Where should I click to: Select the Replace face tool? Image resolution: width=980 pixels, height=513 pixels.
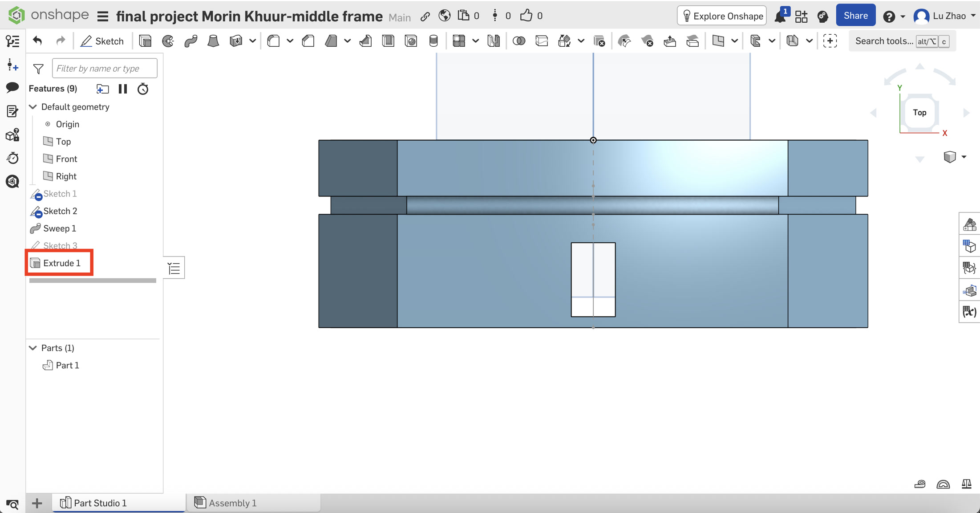point(692,41)
